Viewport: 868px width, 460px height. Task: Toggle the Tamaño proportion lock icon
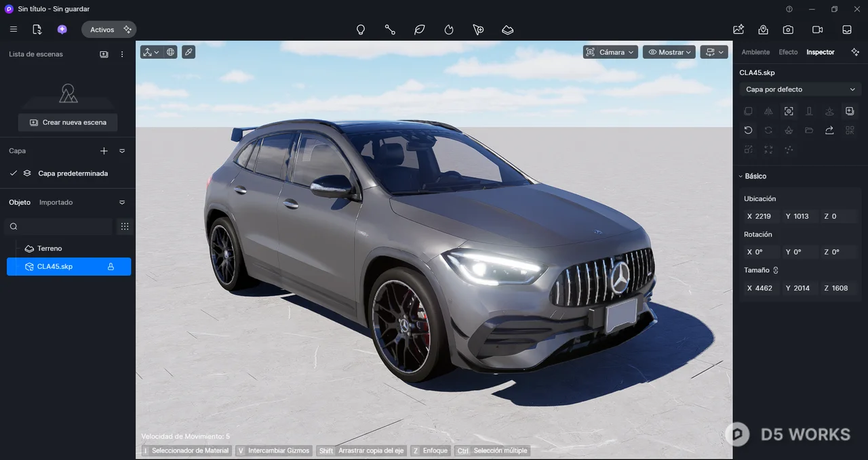[776, 270]
